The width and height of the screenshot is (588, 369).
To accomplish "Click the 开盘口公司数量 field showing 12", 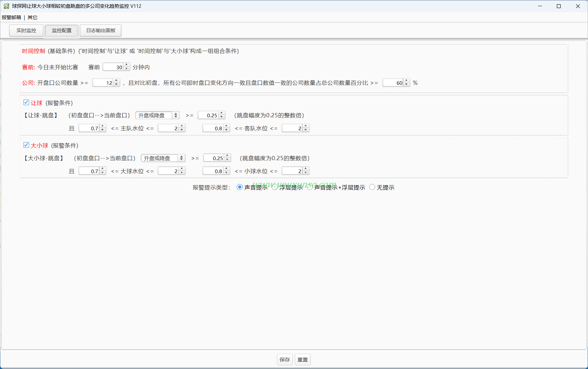I will (x=103, y=83).
